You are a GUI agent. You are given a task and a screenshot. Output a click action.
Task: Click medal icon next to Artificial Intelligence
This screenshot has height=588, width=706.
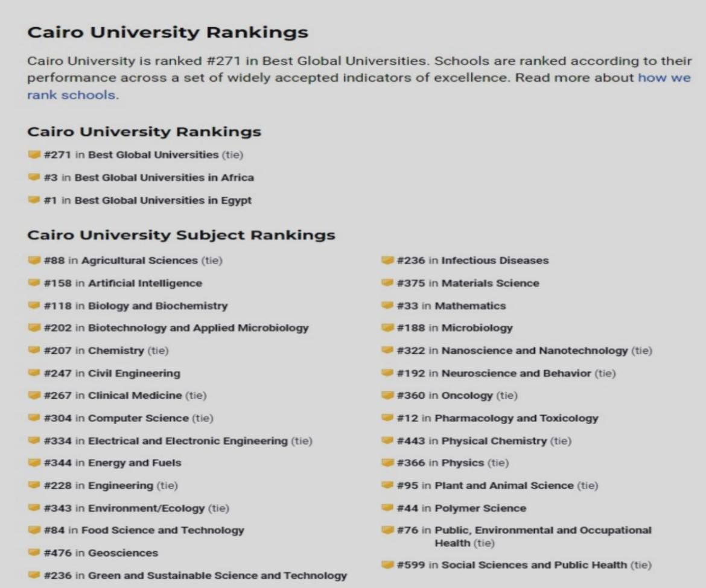point(34,283)
